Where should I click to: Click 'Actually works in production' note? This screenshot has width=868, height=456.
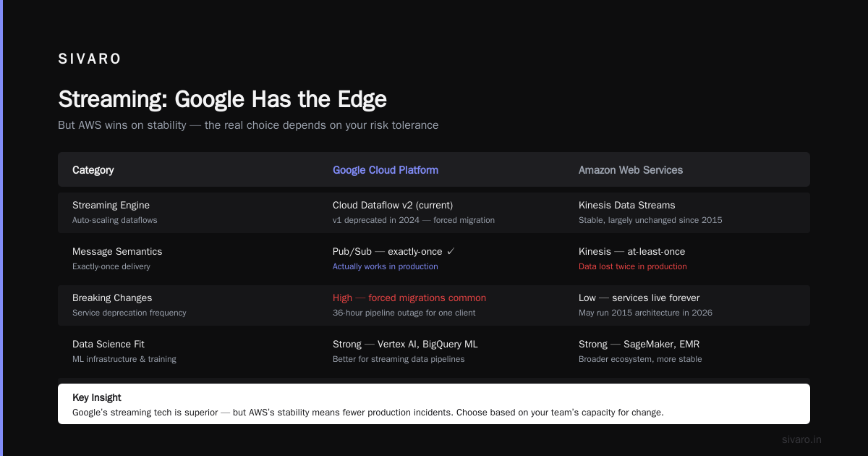(x=386, y=266)
